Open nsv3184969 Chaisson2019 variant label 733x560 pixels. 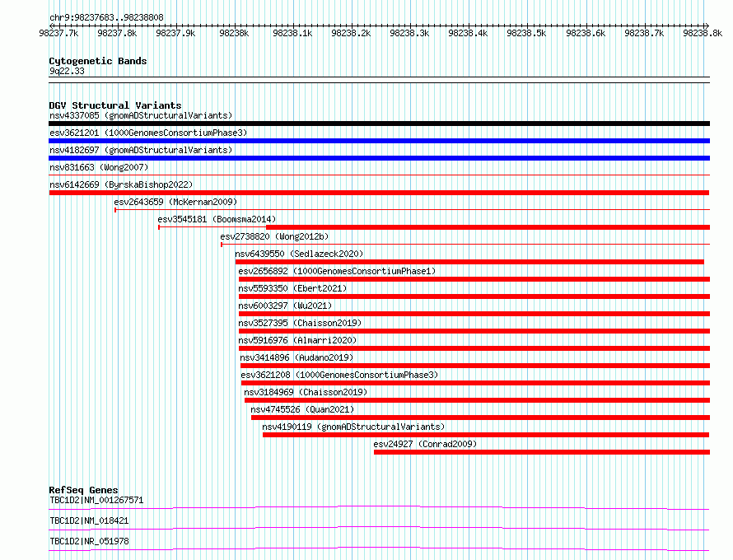306,392
